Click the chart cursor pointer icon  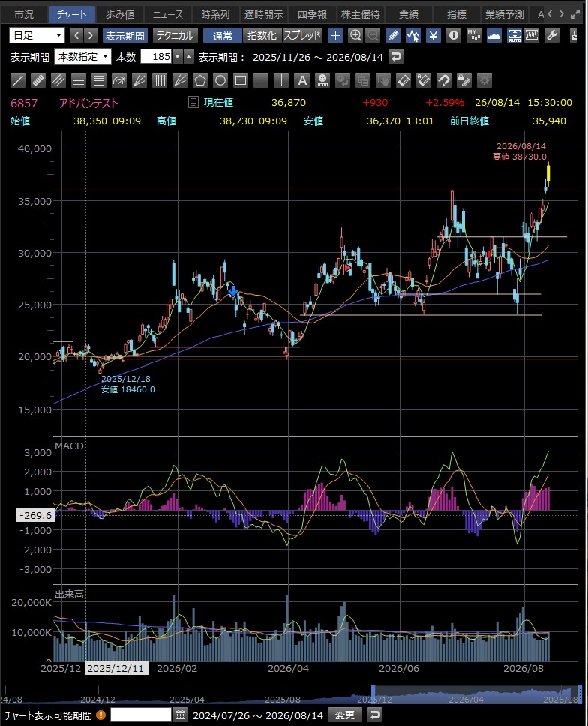(x=413, y=35)
